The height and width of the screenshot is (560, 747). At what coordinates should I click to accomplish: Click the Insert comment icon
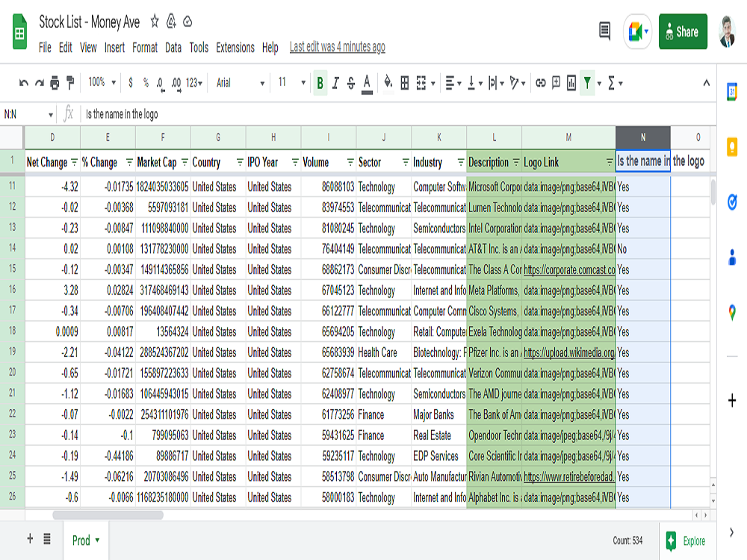[x=556, y=84]
